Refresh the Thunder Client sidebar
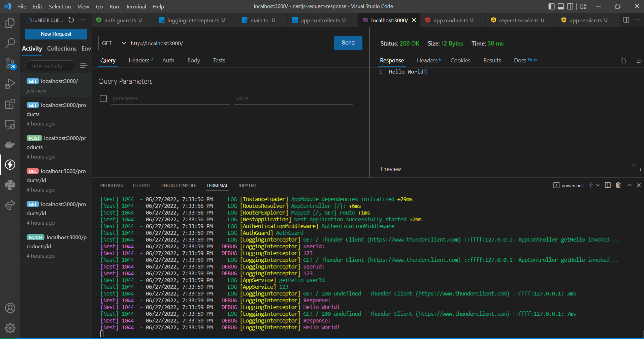Screen dimensions: 644x339 (x=71, y=20)
